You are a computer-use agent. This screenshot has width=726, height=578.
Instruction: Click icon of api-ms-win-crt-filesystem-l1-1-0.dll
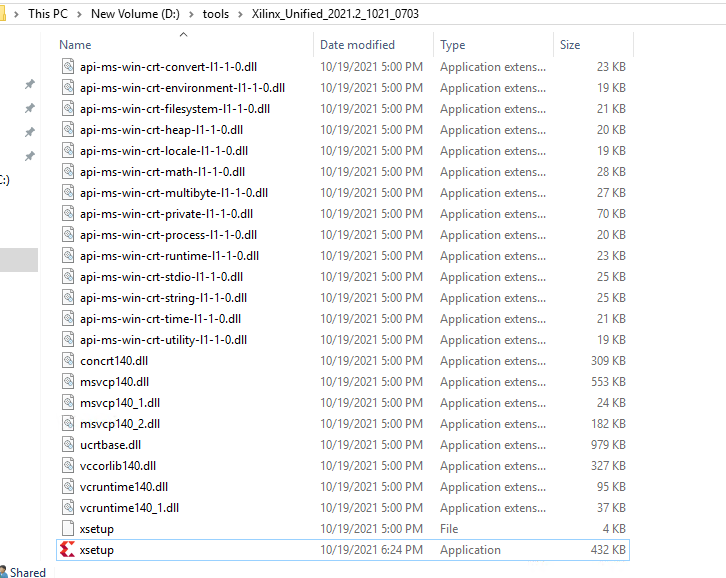point(68,108)
